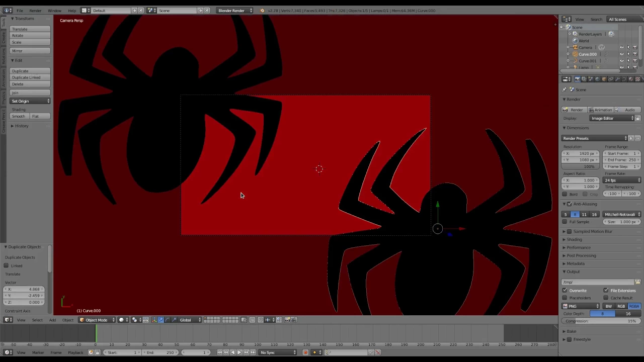Toggle viewport visibility eye for Curve.000
Viewport: 644px width, 362px height.
[x=622, y=54]
